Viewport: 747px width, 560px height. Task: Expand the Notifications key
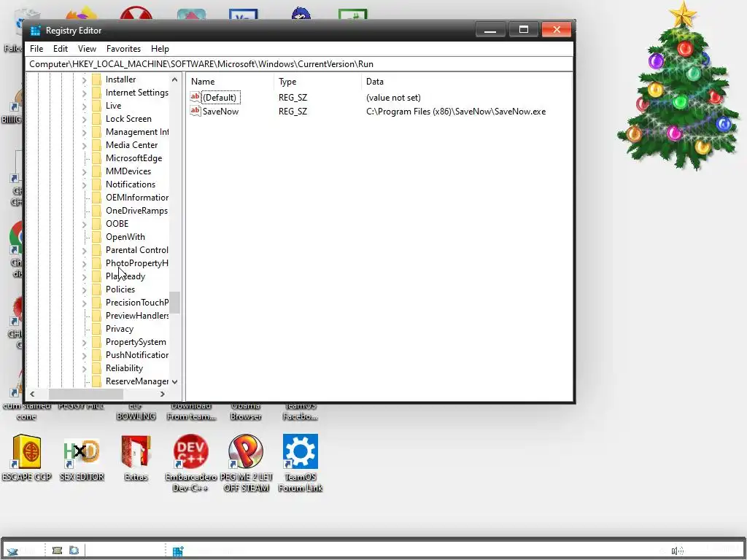coord(85,184)
